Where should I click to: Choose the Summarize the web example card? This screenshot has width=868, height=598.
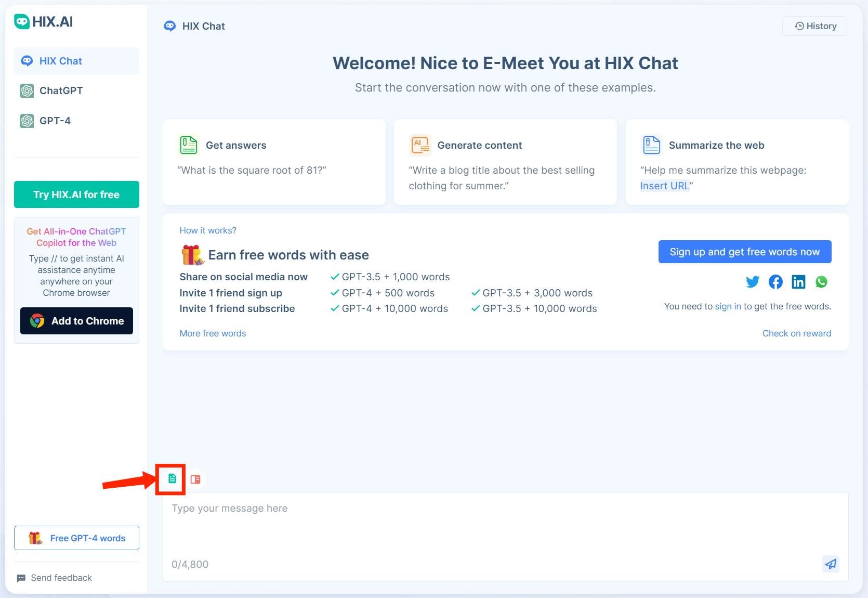pyautogui.click(x=737, y=162)
